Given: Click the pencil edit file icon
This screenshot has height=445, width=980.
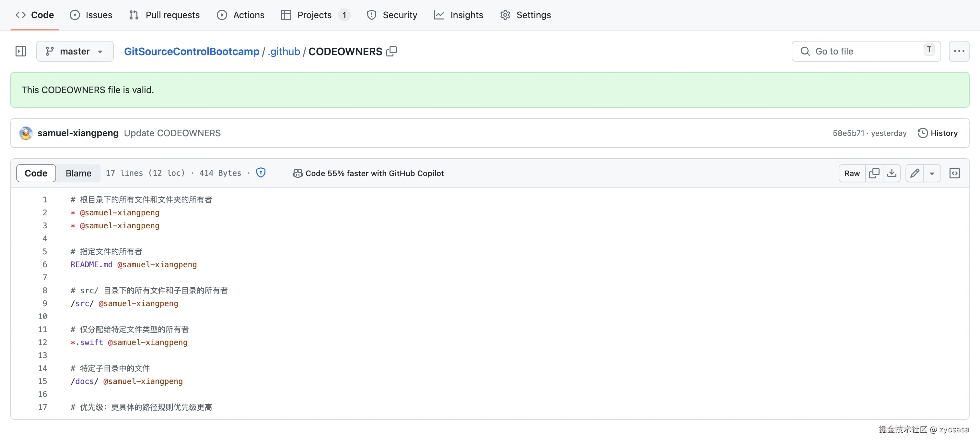Looking at the screenshot, I should pyautogui.click(x=915, y=173).
